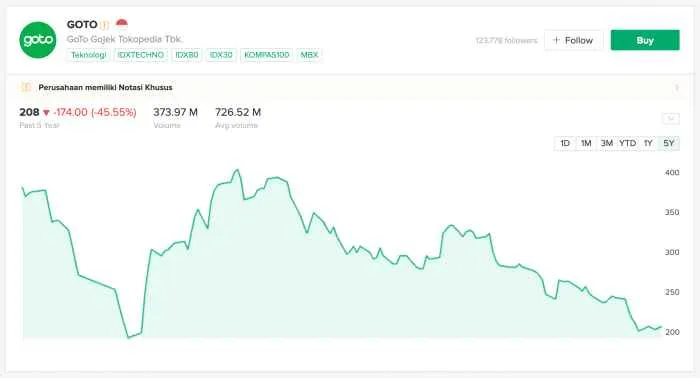
Task: Follow the GOTO stock
Action: coord(573,40)
